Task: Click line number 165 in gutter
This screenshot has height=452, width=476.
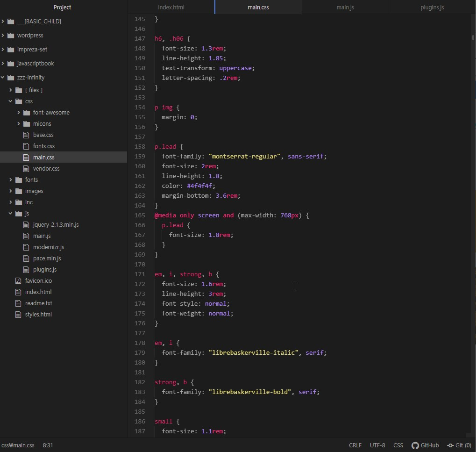Action: pos(140,215)
